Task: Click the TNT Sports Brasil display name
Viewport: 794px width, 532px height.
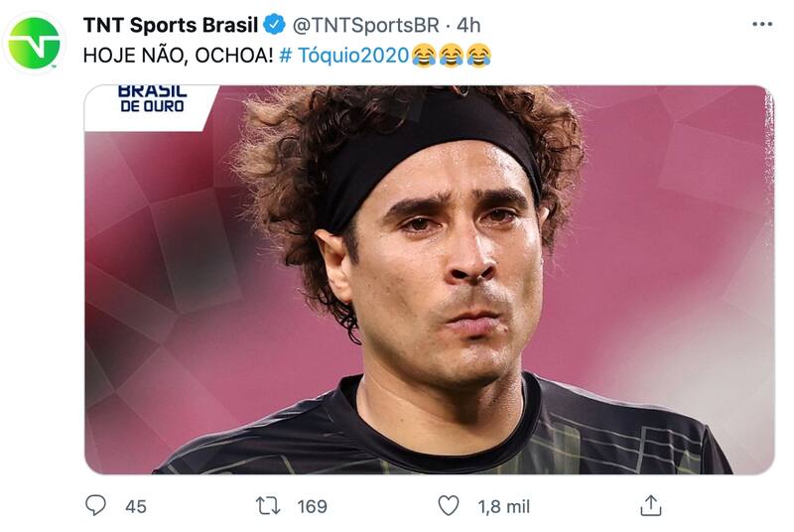Action: [x=171, y=25]
